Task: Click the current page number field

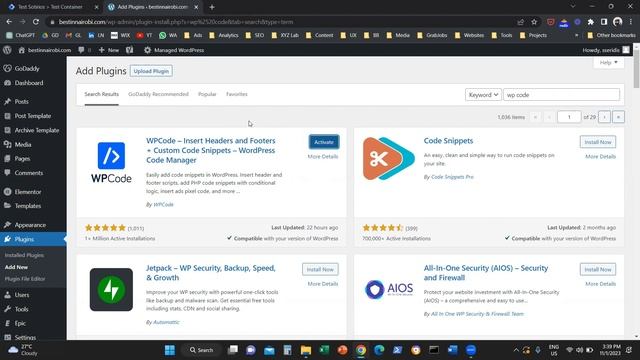Action: pos(569,117)
